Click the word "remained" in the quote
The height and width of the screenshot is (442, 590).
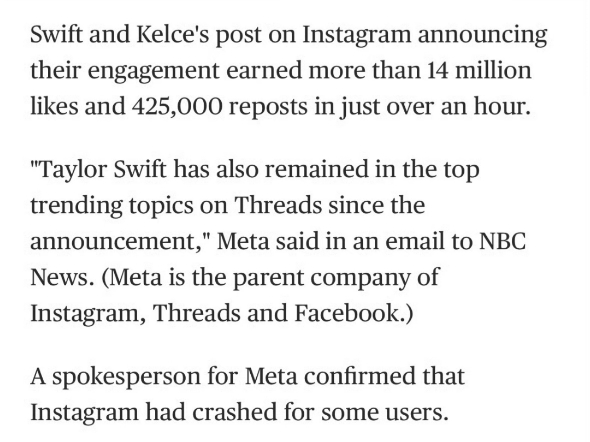point(316,169)
